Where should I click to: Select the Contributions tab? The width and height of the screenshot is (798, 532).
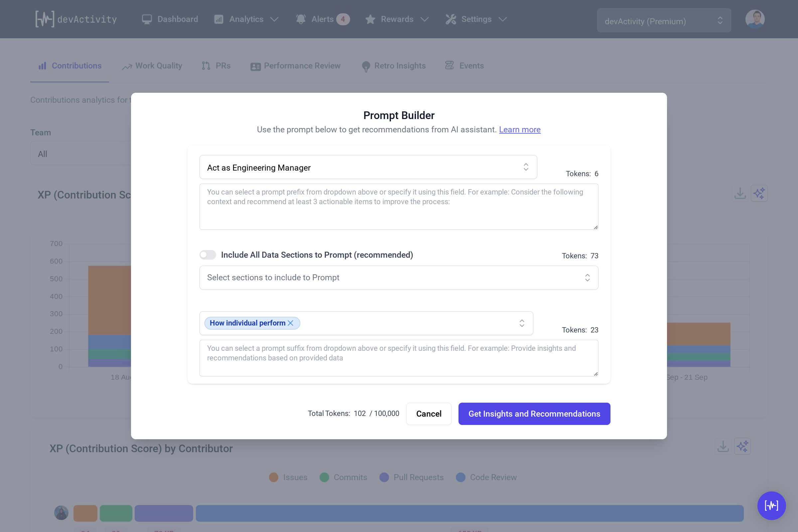pyautogui.click(x=70, y=66)
